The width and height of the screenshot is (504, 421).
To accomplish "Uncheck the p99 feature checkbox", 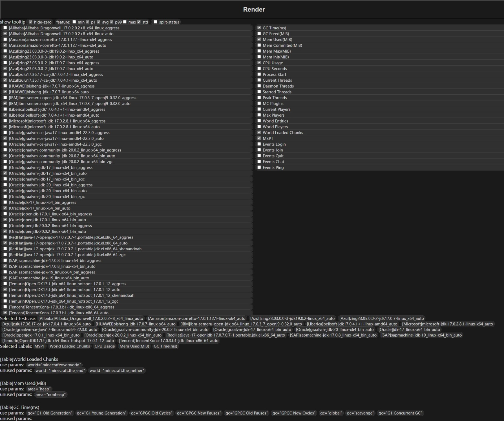I will [112, 22].
